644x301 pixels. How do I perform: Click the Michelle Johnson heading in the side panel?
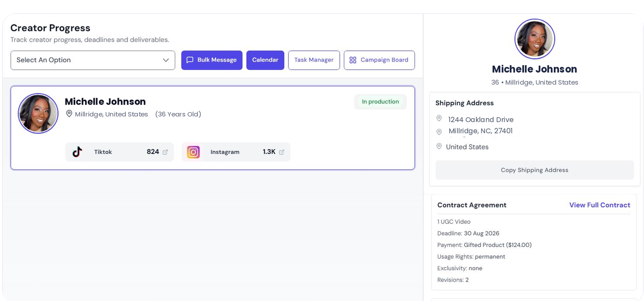[x=535, y=69]
